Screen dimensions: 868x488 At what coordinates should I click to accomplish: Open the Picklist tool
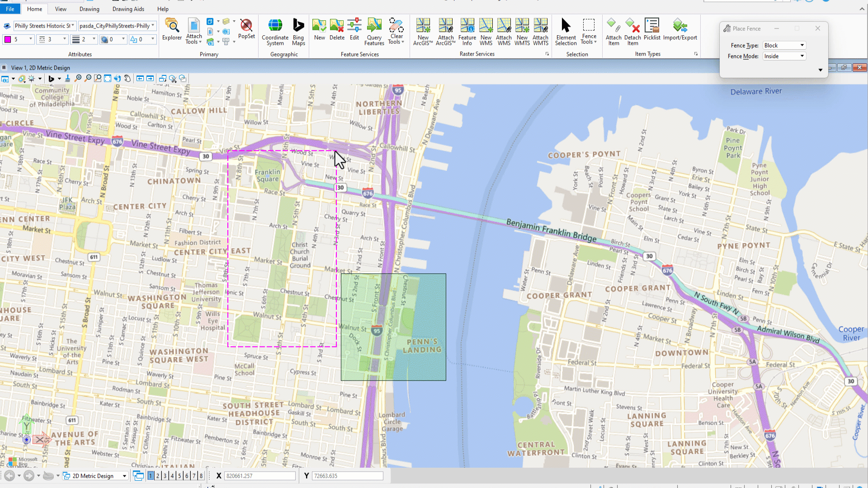652,30
